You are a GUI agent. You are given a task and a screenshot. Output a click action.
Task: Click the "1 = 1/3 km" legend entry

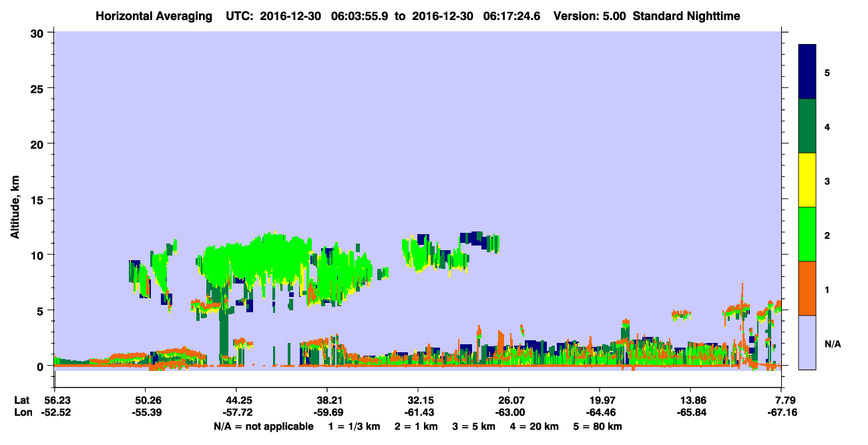pyautogui.click(x=354, y=426)
